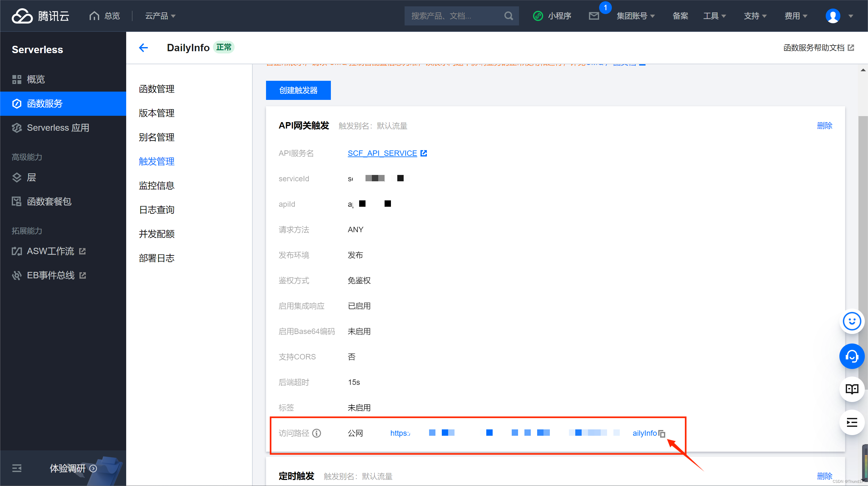Click the Serverless 应用 cube icon
868x486 pixels.
coord(17,128)
